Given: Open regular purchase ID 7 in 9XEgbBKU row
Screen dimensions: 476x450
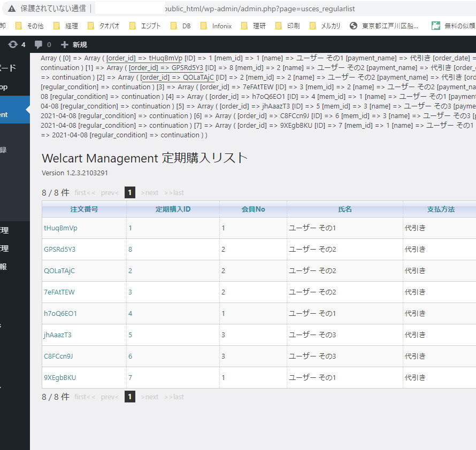Looking at the screenshot, I should pos(130,377).
